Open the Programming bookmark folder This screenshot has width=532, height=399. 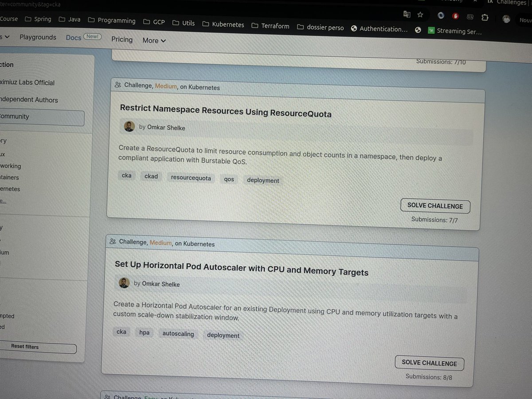point(112,20)
